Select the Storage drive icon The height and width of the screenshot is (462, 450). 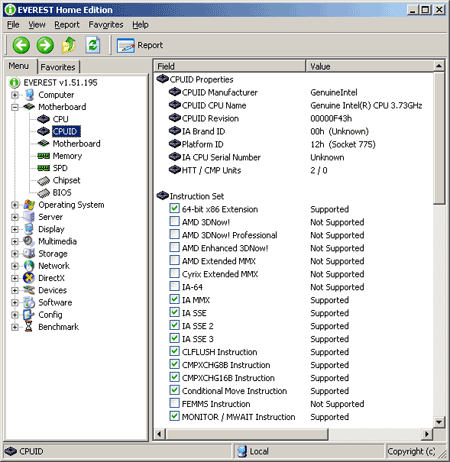[x=29, y=254]
